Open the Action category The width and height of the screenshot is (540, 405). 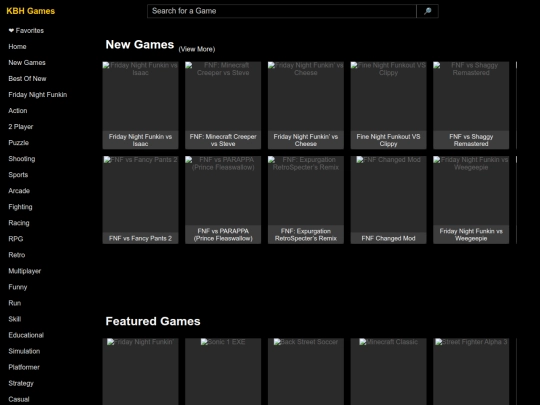[18, 111]
